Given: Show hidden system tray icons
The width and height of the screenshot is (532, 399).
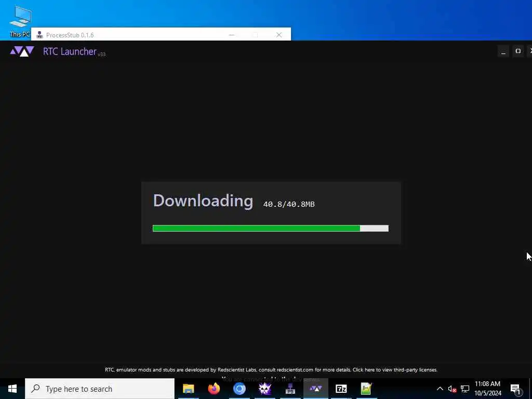Looking at the screenshot, I should point(440,389).
